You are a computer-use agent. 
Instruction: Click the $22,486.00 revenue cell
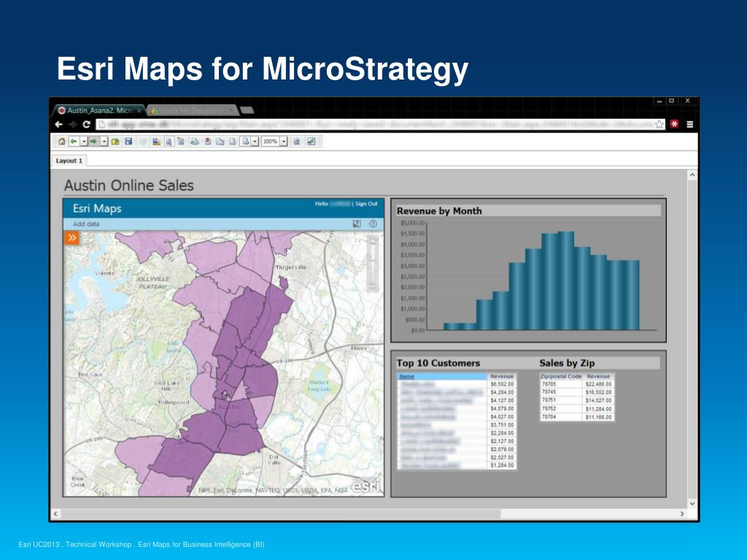pyautogui.click(x=598, y=384)
